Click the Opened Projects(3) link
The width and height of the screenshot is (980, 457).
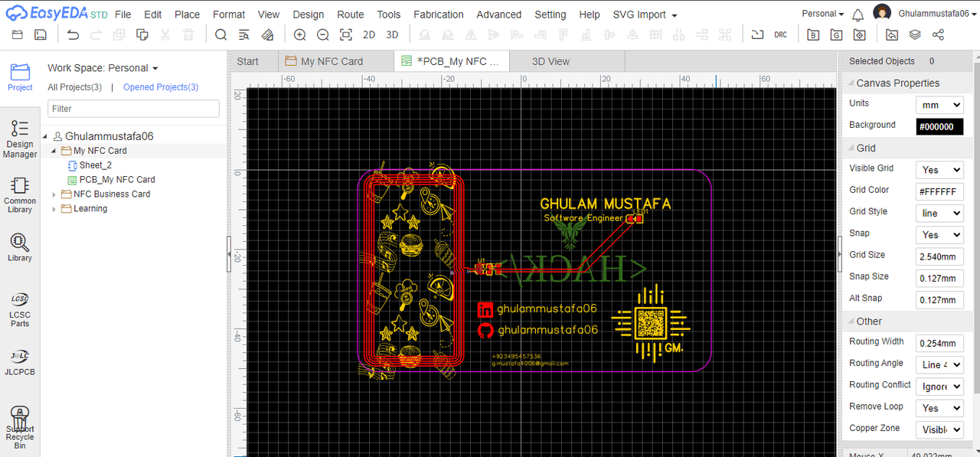(161, 87)
